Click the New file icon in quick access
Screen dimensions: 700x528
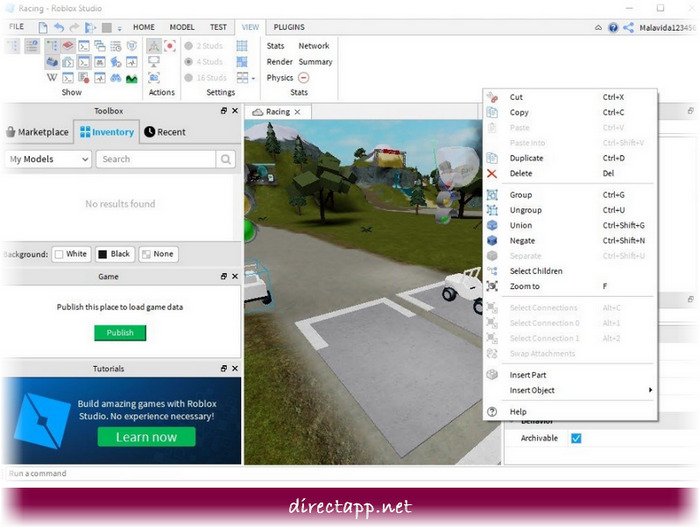click(43, 28)
